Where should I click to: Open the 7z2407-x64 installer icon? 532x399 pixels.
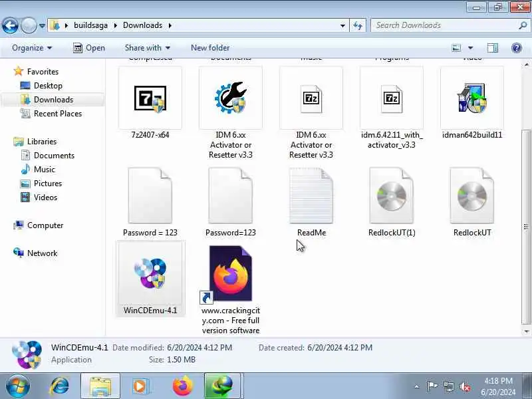pyautogui.click(x=150, y=98)
